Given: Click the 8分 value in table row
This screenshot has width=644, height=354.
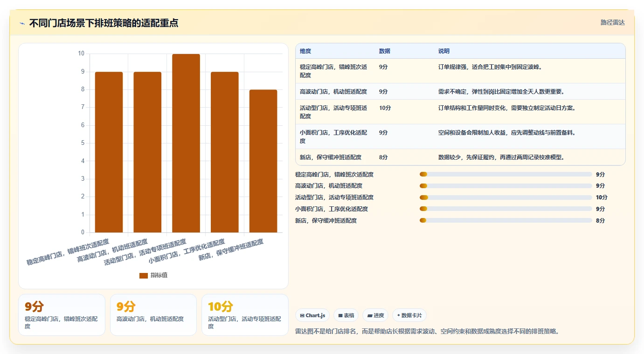Looking at the screenshot, I should 383,157.
